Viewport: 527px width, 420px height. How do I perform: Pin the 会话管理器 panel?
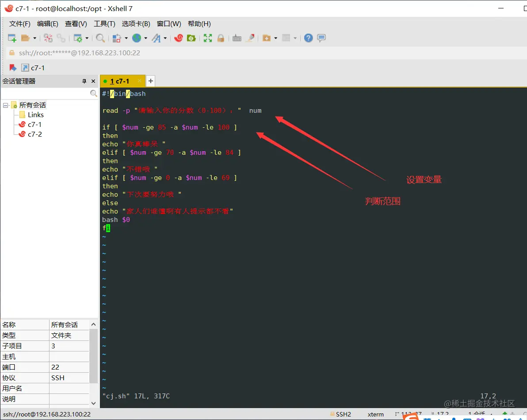[x=84, y=81]
